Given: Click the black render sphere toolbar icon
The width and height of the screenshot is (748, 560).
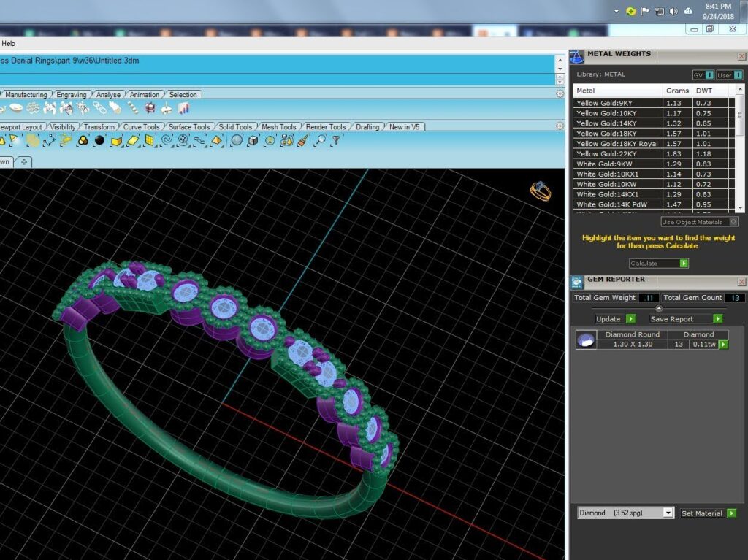Looking at the screenshot, I should coord(99,140).
